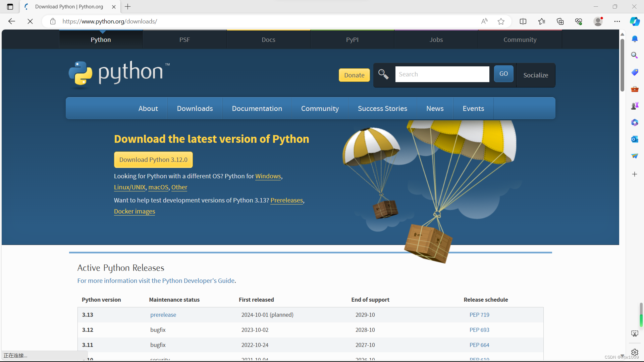Open Browser essentials heart icon
Viewport: 644px width, 362px height.
pyautogui.click(x=579, y=21)
